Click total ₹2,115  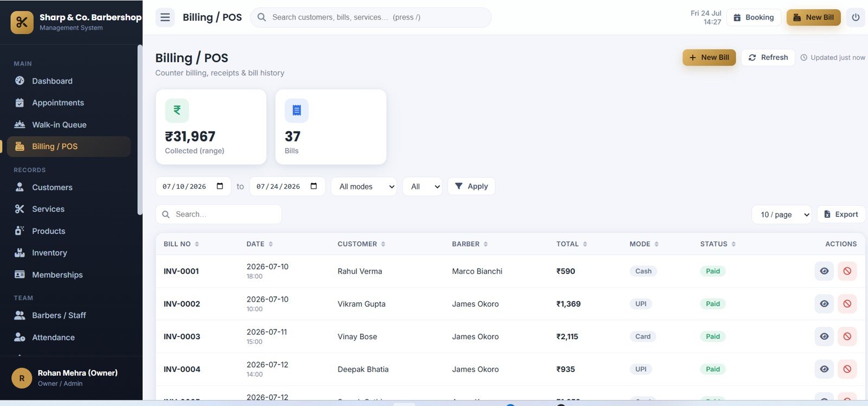567,337
